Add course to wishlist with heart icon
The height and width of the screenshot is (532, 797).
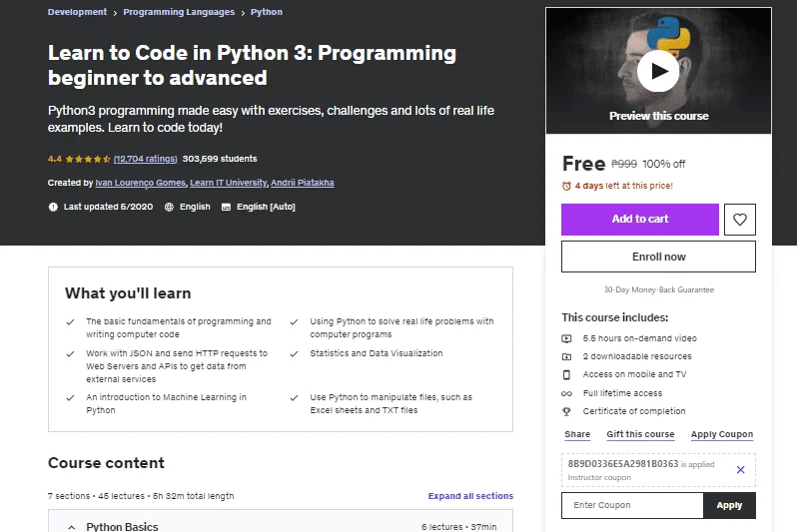coord(739,220)
